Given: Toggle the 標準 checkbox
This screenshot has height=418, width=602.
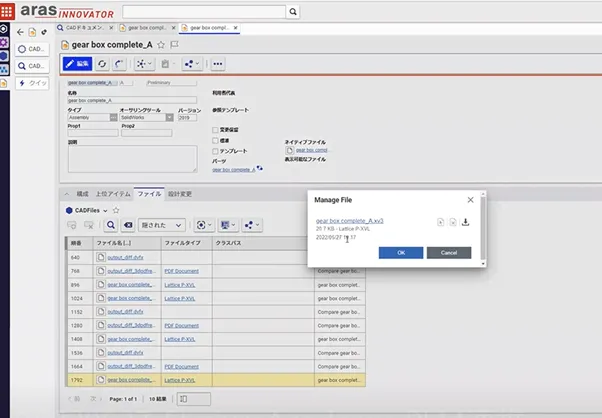Looking at the screenshot, I should (215, 140).
